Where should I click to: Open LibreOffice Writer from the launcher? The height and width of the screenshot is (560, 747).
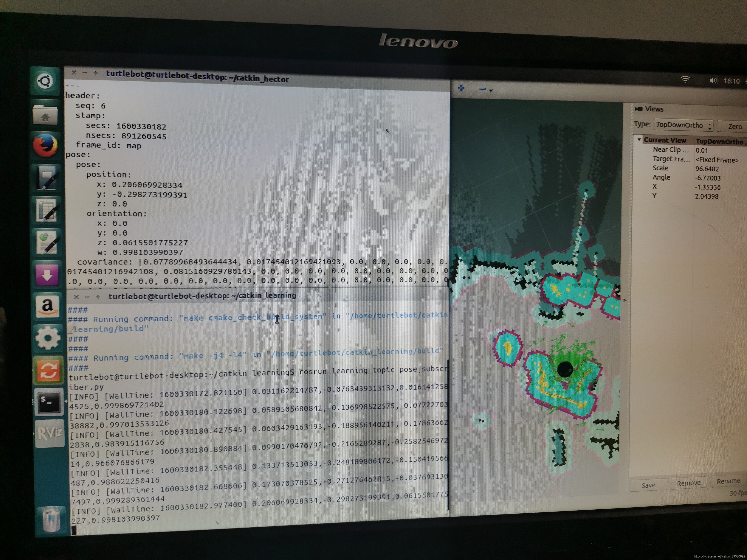[x=46, y=178]
